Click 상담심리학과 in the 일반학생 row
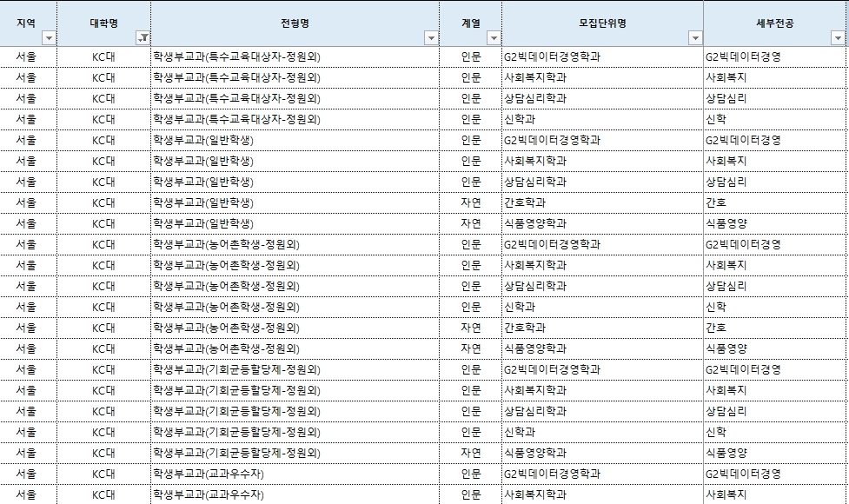The height and width of the screenshot is (504, 849). (535, 182)
